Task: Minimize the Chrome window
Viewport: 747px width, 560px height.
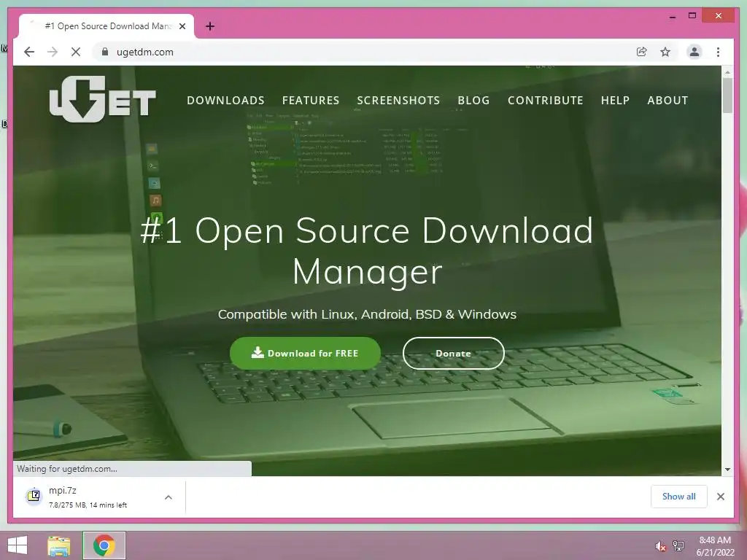Action: tap(672, 16)
